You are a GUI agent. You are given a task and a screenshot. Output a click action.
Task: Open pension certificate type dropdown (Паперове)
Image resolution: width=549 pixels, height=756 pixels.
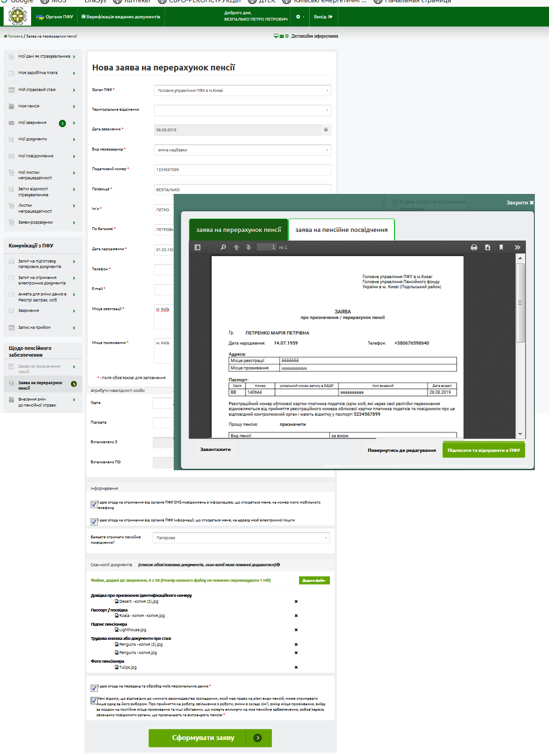click(241, 538)
